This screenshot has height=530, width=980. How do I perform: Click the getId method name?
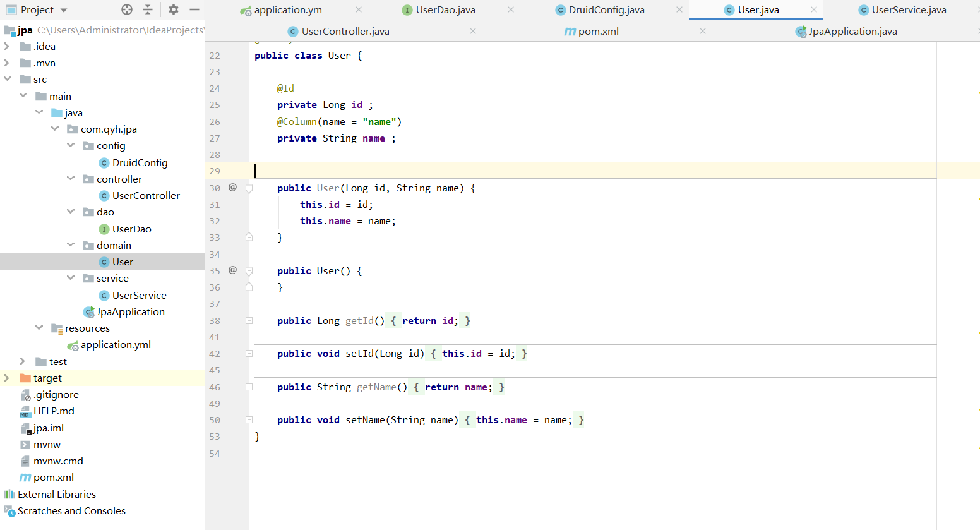click(x=359, y=321)
